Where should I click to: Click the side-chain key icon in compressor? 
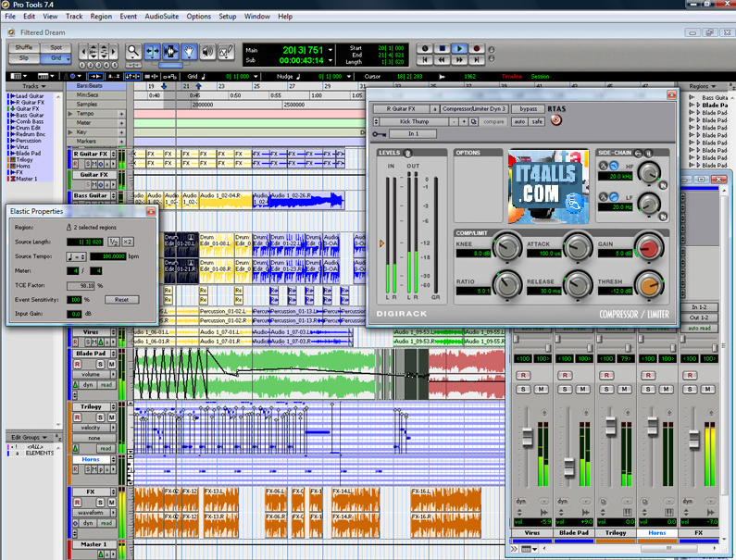point(379,134)
